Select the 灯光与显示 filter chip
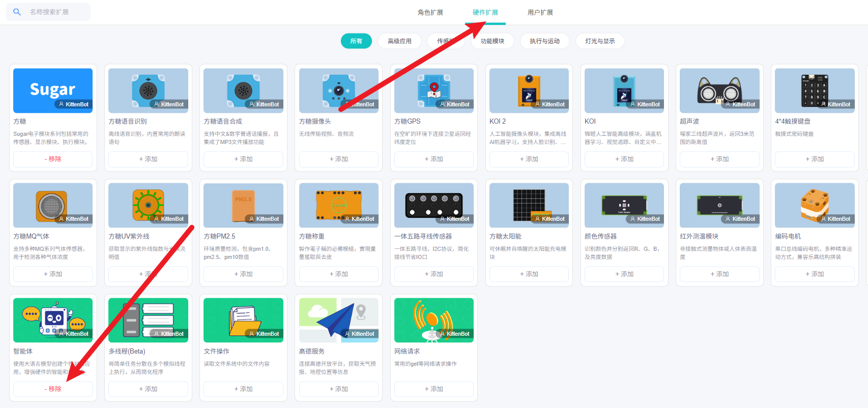 point(600,41)
